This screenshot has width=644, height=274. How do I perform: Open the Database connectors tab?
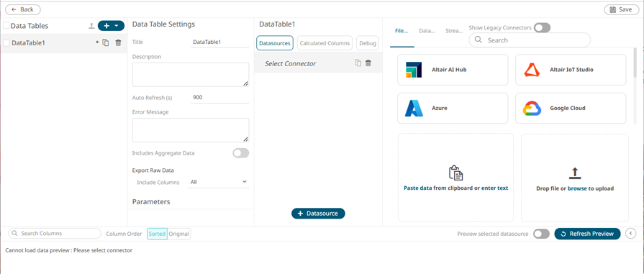427,31
